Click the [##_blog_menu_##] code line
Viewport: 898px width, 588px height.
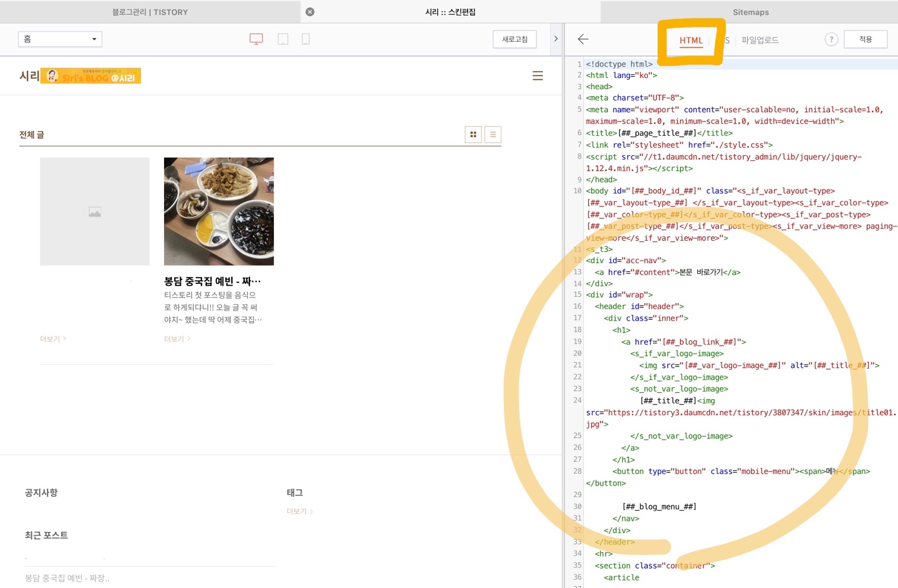[660, 506]
